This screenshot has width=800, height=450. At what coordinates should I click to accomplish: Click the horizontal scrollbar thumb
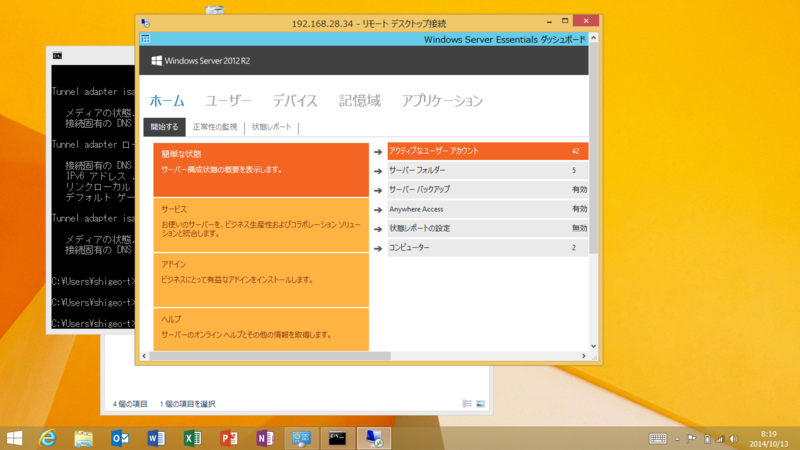(x=270, y=356)
